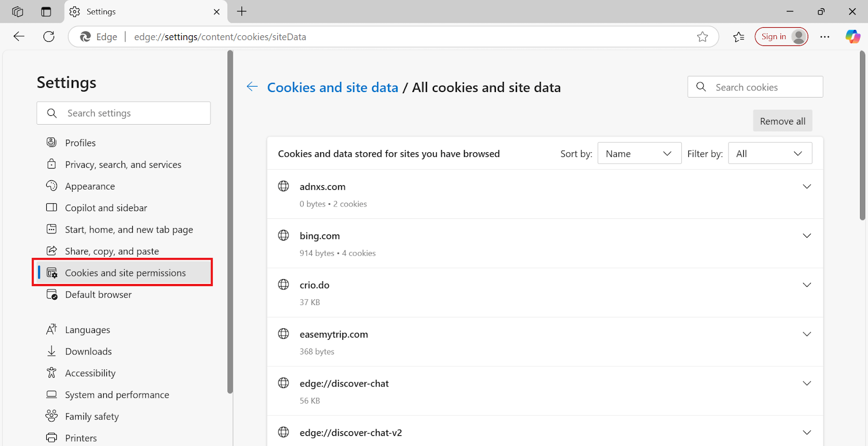Open the Workspaces icon in the title bar
Image resolution: width=868 pixels, height=446 pixels.
[x=17, y=11]
